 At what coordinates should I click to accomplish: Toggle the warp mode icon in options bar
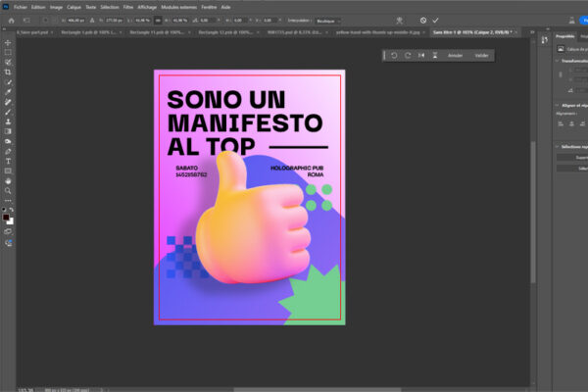(397, 20)
